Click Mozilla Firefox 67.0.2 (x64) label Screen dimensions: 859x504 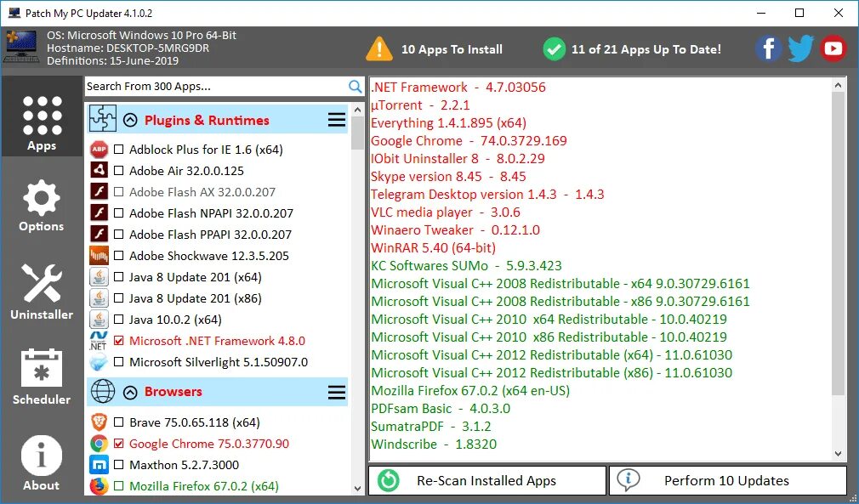(x=204, y=485)
